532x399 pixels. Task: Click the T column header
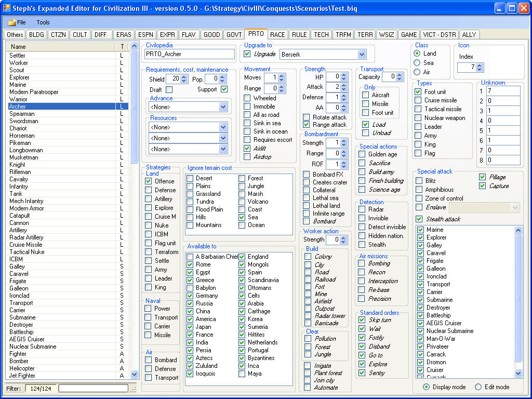(x=122, y=46)
